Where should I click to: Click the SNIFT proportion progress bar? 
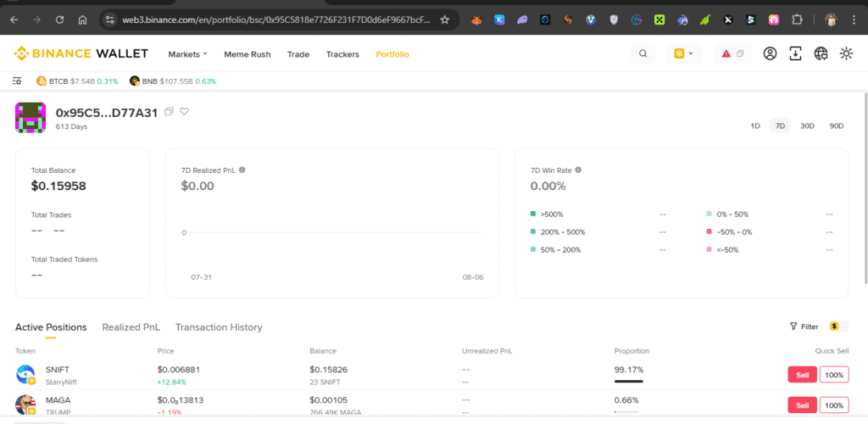629,382
